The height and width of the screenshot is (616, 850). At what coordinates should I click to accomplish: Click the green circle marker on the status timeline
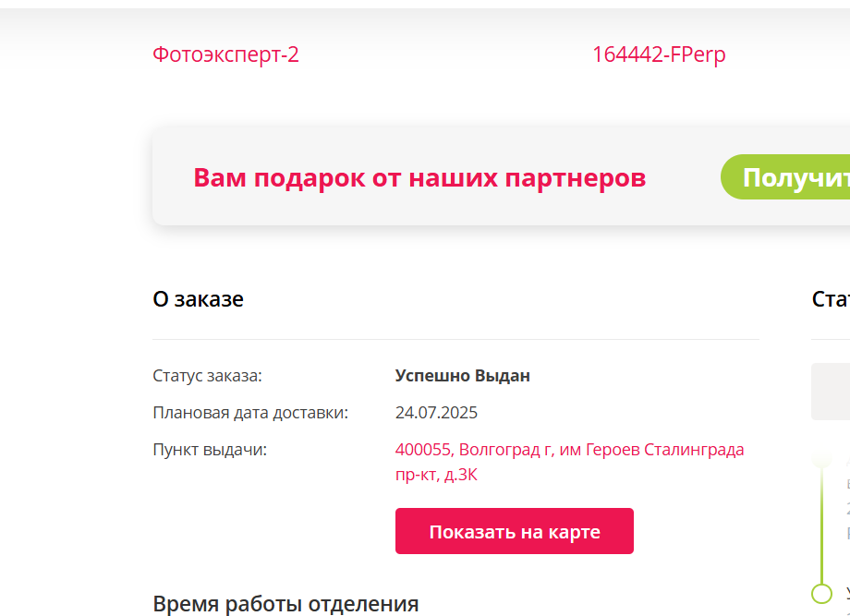(x=821, y=593)
